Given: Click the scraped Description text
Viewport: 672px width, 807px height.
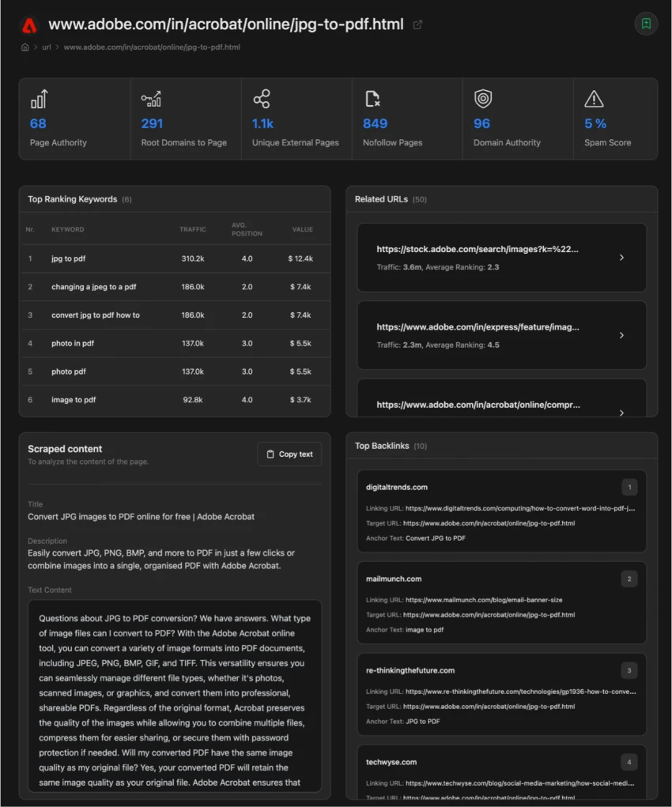Looking at the screenshot, I should [161, 560].
